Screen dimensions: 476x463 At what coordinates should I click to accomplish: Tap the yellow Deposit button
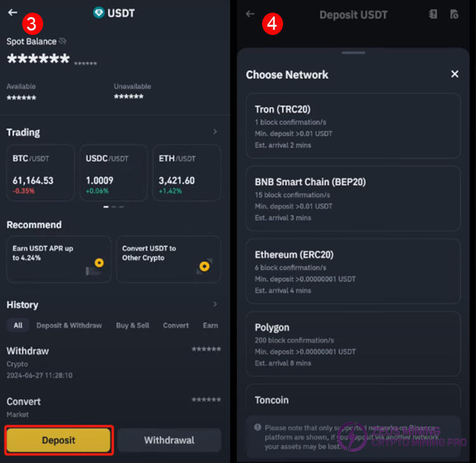[58, 440]
